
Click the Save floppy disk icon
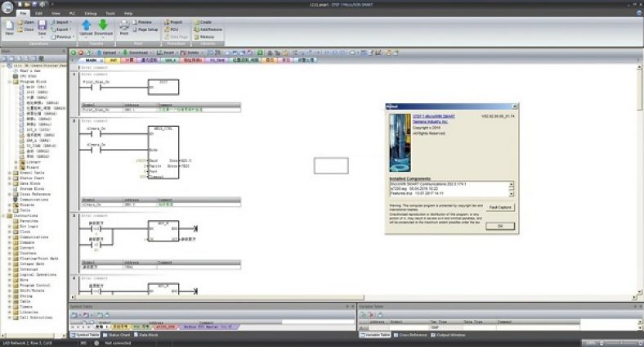click(42, 27)
